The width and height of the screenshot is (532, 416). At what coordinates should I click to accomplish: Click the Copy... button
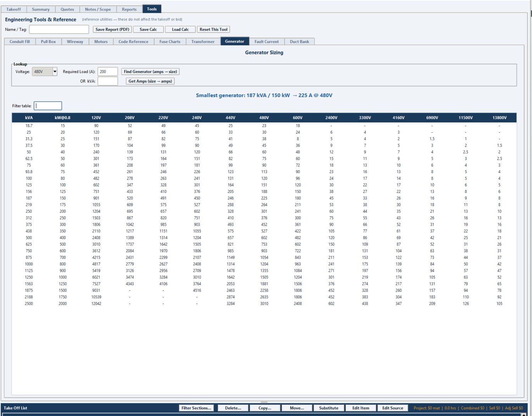pos(265,408)
